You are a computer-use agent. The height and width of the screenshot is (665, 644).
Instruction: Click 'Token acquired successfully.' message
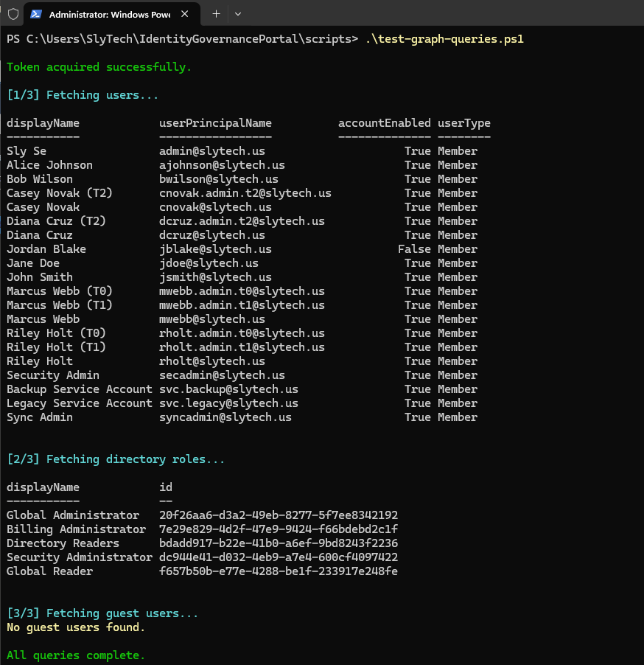[x=99, y=67]
